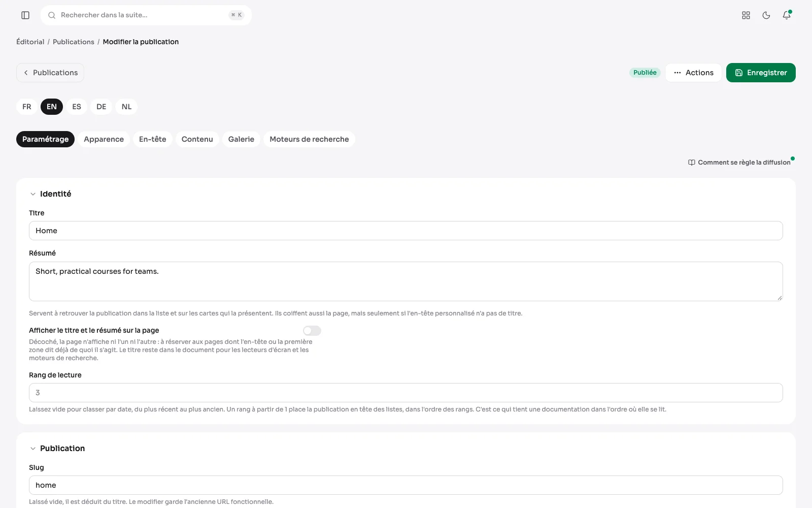The width and height of the screenshot is (812, 508).
Task: Focus the Rang de lecture field
Action: click(406, 393)
